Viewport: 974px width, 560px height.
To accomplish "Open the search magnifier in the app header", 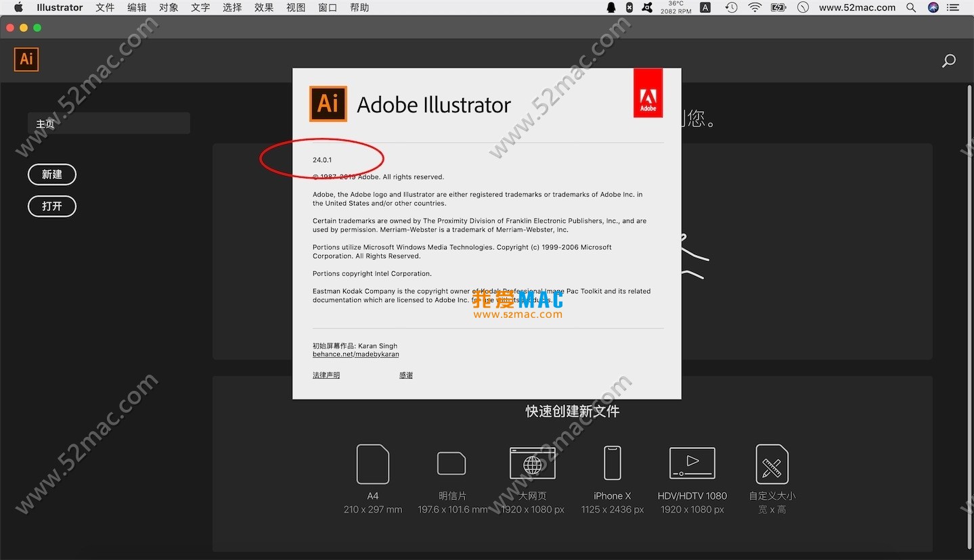I will (948, 60).
